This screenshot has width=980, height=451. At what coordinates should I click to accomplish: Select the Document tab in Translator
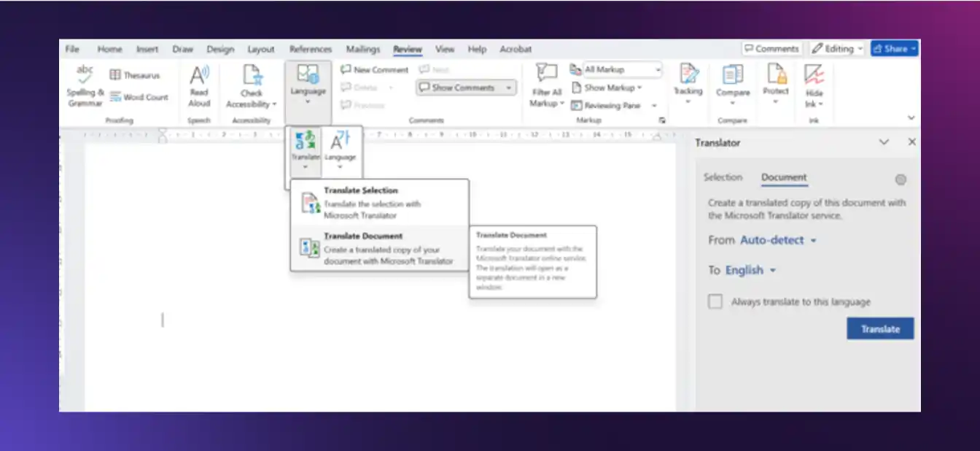pyautogui.click(x=784, y=177)
